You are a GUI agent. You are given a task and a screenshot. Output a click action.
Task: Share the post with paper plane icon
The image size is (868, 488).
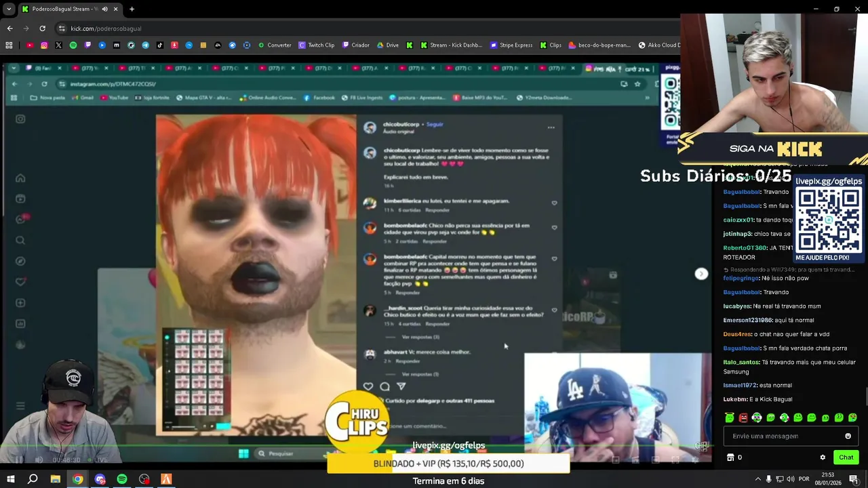coord(401,386)
